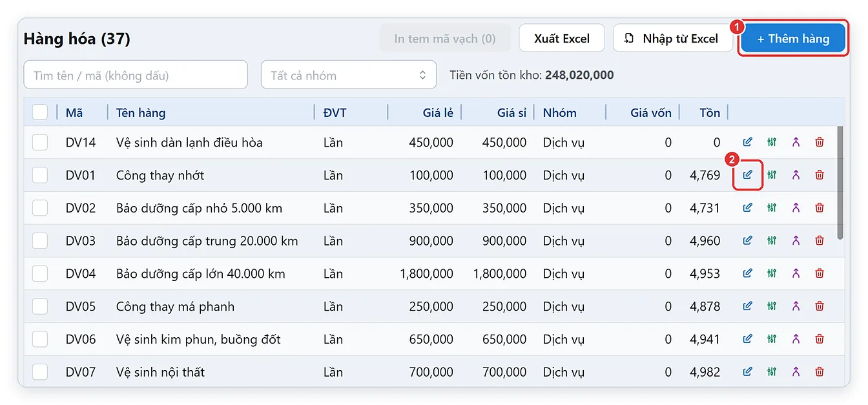The width and height of the screenshot is (868, 405).
Task: Click the green sliders icon in row DV14
Action: pos(772,142)
